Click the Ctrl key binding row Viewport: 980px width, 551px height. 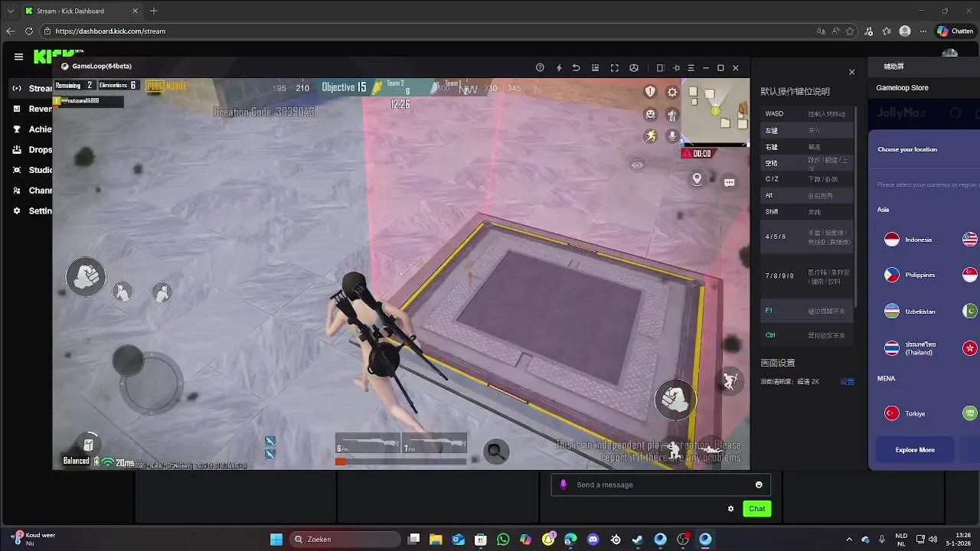807,335
